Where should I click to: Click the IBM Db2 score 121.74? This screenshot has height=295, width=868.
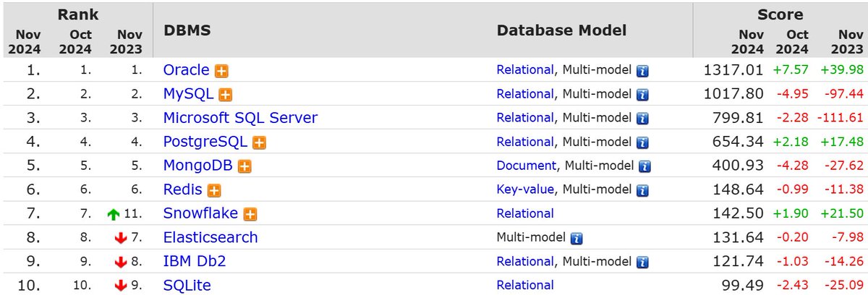[739, 261]
